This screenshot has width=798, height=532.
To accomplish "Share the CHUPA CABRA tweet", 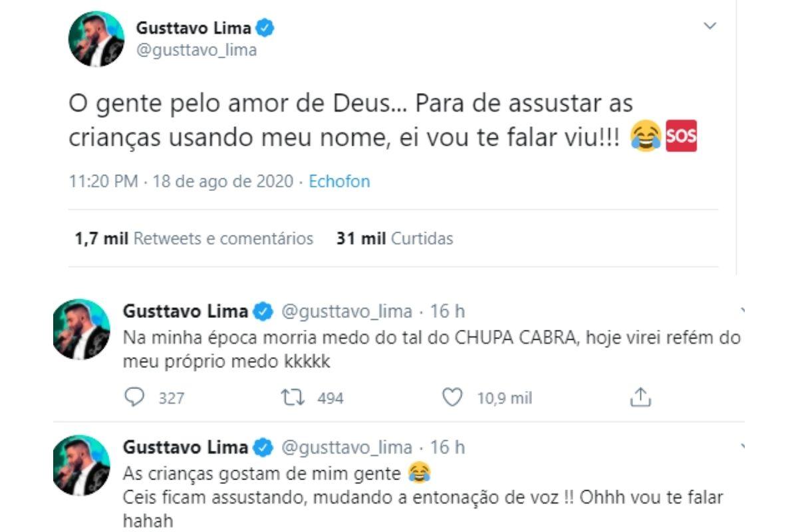I will (640, 398).
